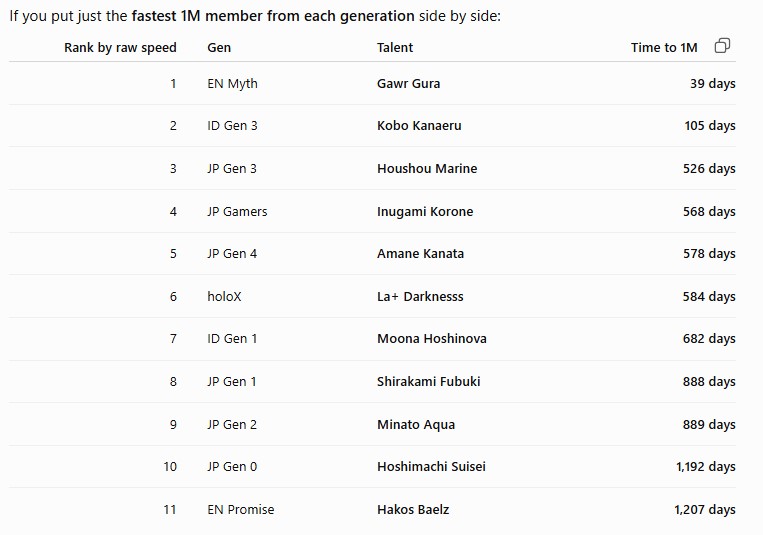Select the Gawr Gura cell
Image resolution: width=763 pixels, height=535 pixels.
[x=408, y=83]
